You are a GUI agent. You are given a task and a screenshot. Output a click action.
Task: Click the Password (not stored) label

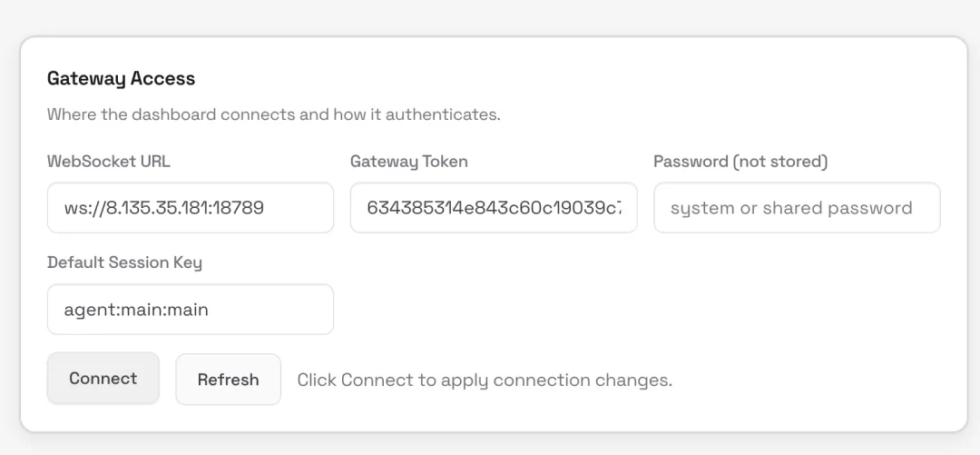pos(740,162)
